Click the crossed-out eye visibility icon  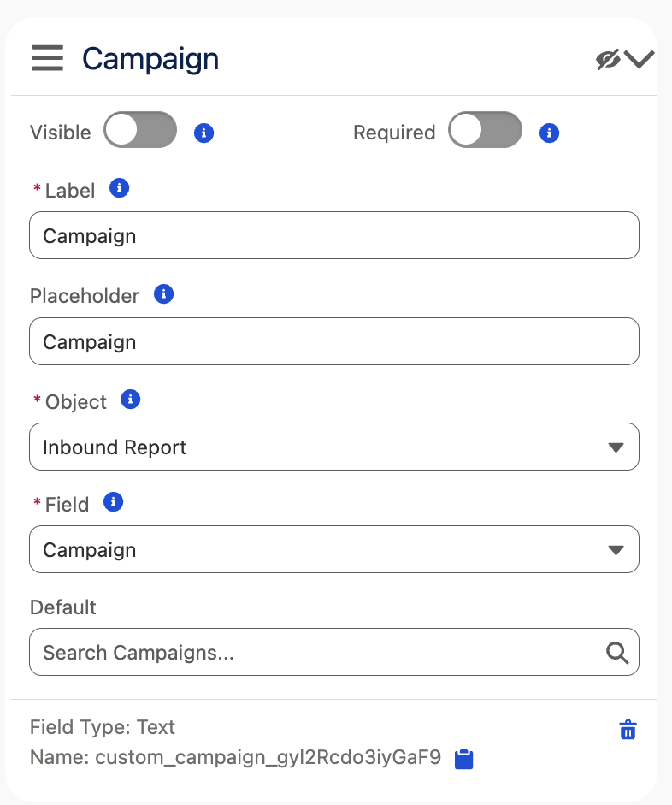tap(606, 58)
